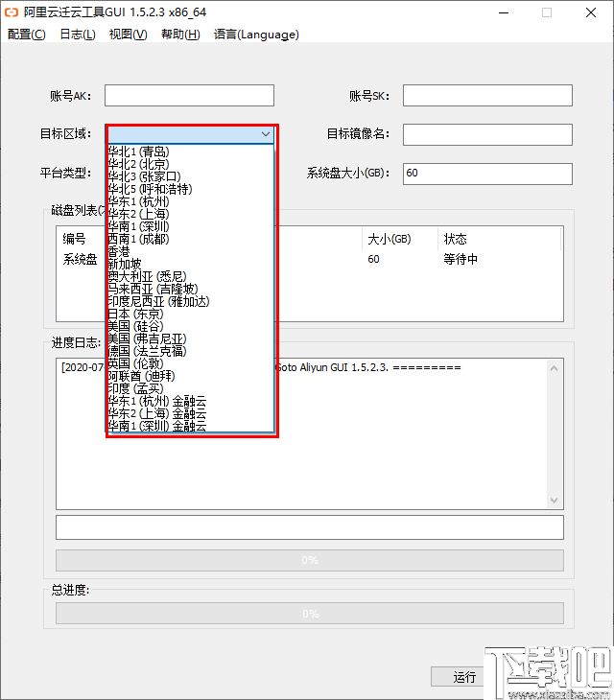
Task: Select 美国 (弗吉尼亚) region
Action: [x=190, y=338]
